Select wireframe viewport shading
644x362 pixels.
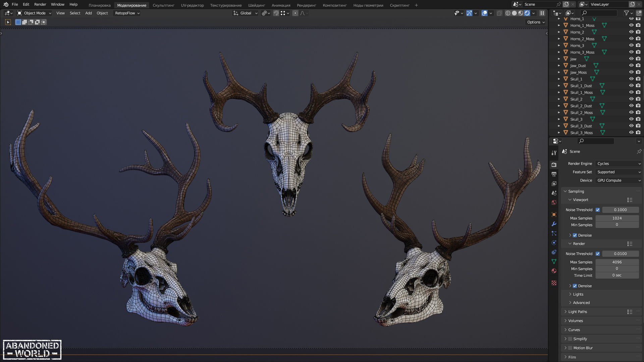click(x=508, y=13)
